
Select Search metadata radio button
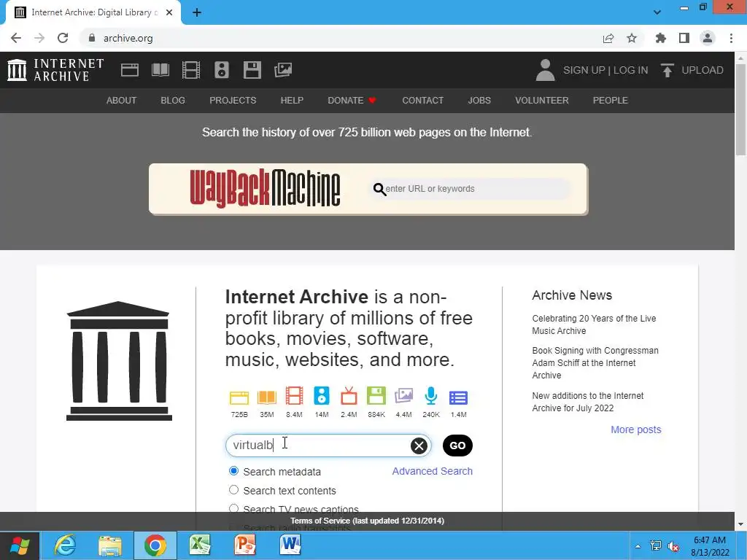[233, 471]
